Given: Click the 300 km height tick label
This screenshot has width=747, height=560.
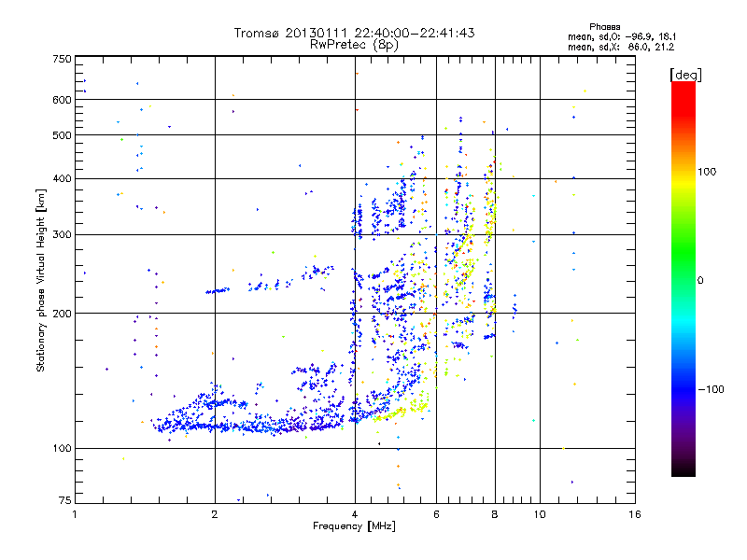Looking at the screenshot, I should tap(62, 235).
